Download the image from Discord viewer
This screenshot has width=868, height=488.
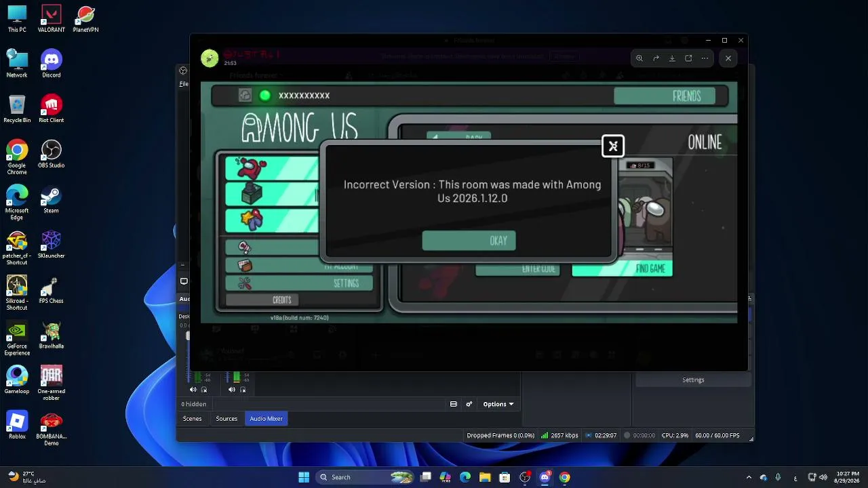pos(672,58)
